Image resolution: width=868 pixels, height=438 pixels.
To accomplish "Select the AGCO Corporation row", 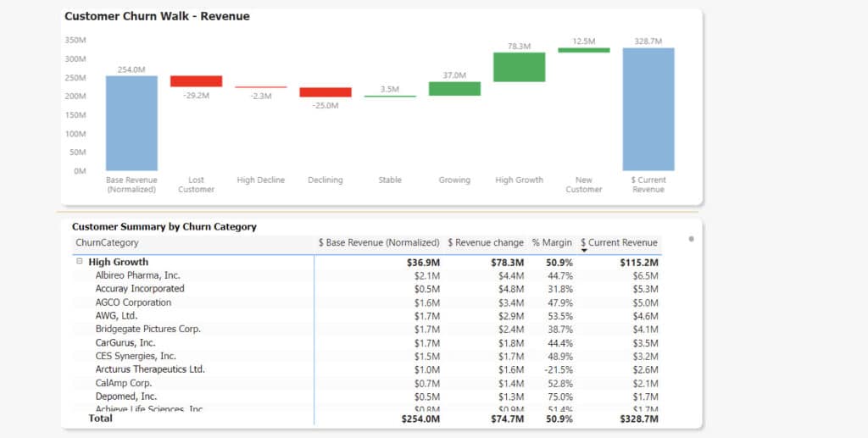I will point(367,302).
